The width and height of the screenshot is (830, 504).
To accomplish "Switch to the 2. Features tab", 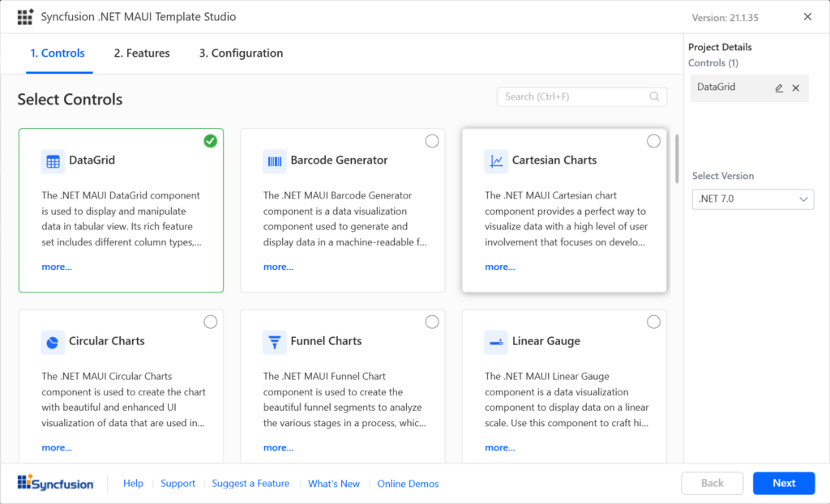I will (x=142, y=53).
